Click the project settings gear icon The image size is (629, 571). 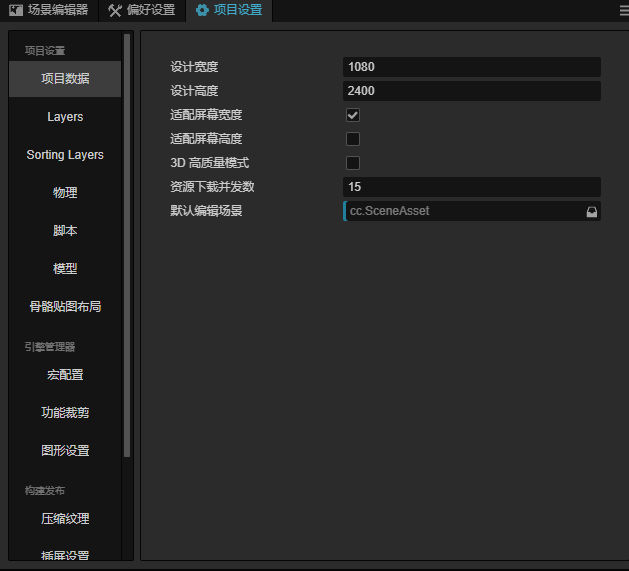[x=202, y=10]
